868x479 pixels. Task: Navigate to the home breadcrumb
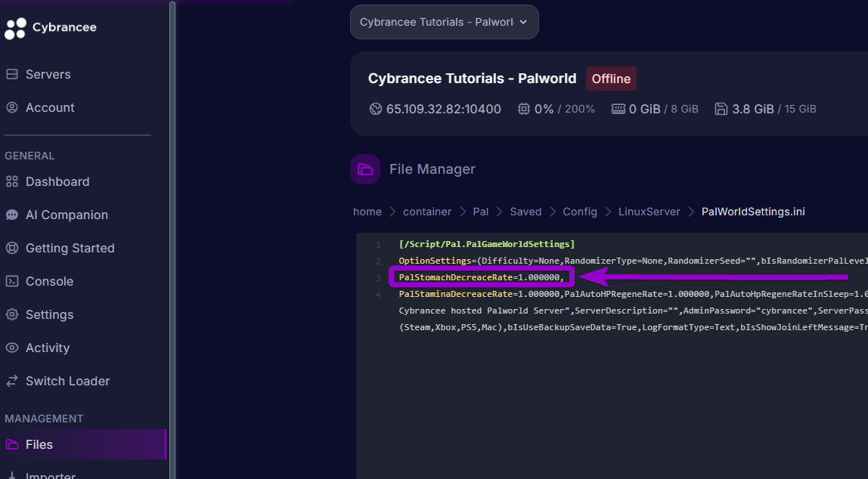pos(367,212)
